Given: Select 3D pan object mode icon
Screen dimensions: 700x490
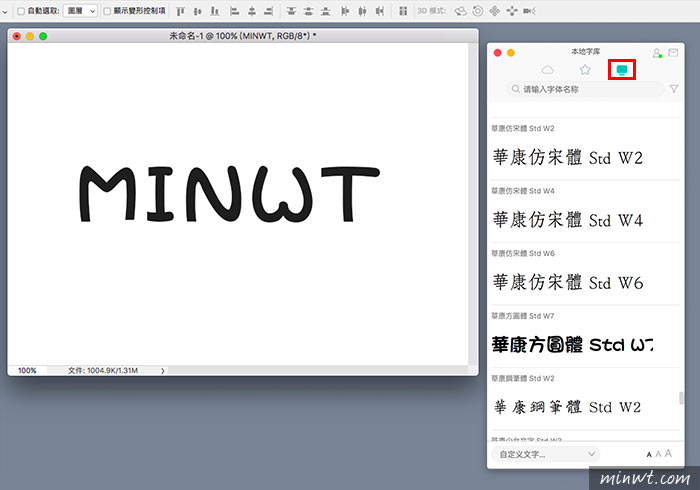Looking at the screenshot, I should (495, 11).
